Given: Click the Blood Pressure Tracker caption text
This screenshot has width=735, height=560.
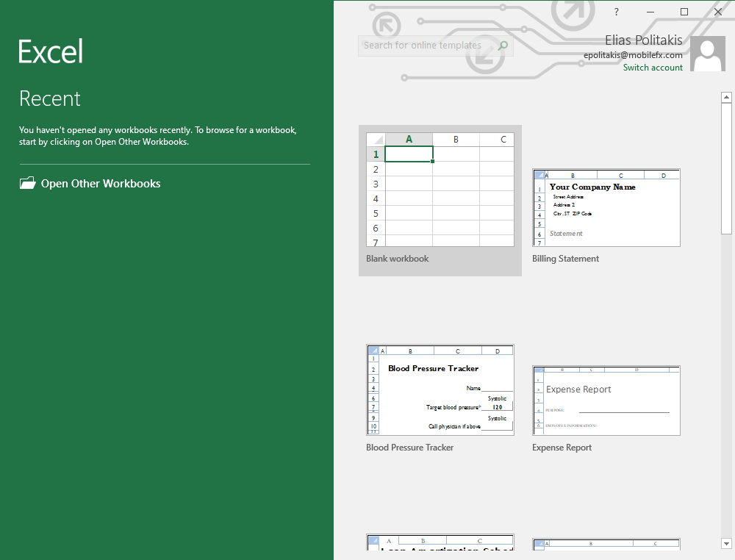Looking at the screenshot, I should pyautogui.click(x=409, y=448).
